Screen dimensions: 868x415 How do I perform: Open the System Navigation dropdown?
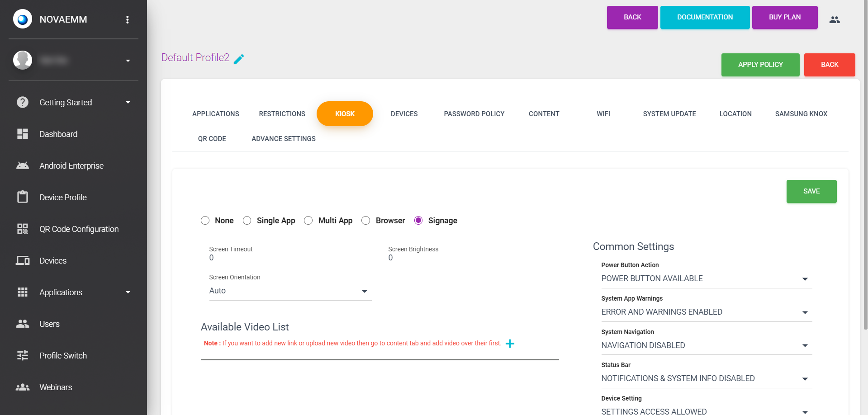pos(707,345)
